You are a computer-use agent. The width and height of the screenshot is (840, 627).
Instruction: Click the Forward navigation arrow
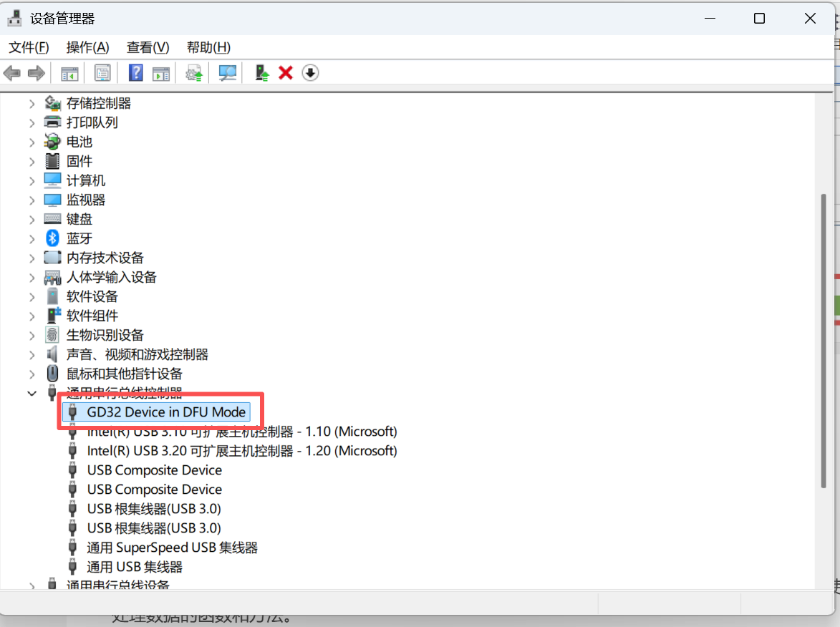36,72
